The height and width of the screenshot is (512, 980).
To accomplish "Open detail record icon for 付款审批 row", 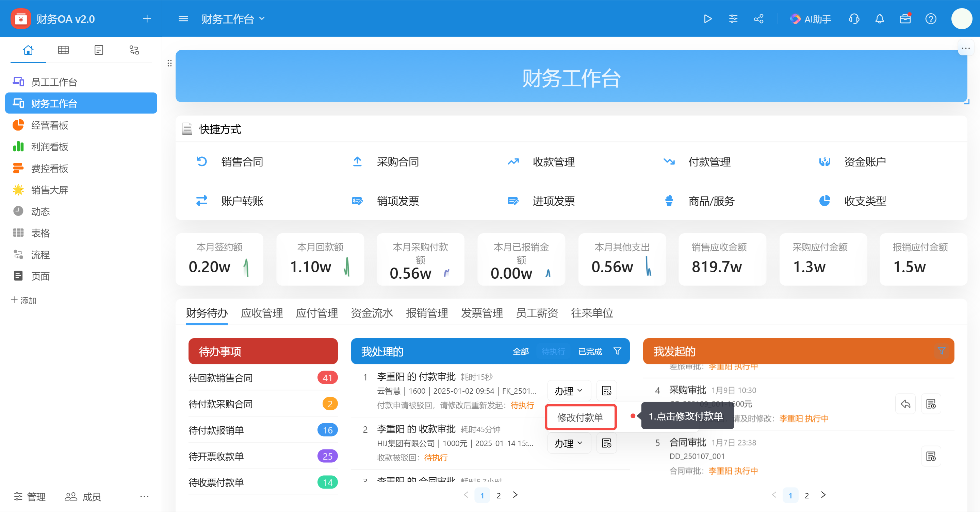I will pyautogui.click(x=606, y=391).
